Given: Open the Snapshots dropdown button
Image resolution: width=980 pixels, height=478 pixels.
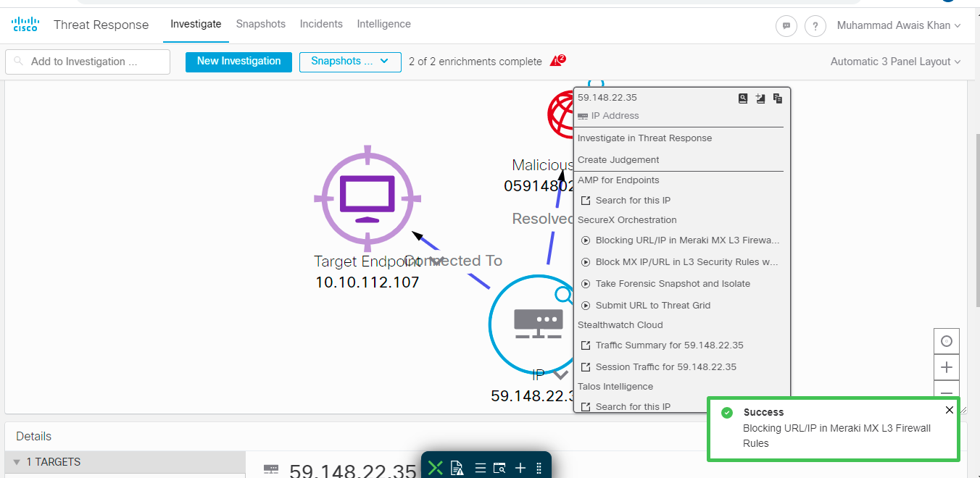Looking at the screenshot, I should click(350, 62).
